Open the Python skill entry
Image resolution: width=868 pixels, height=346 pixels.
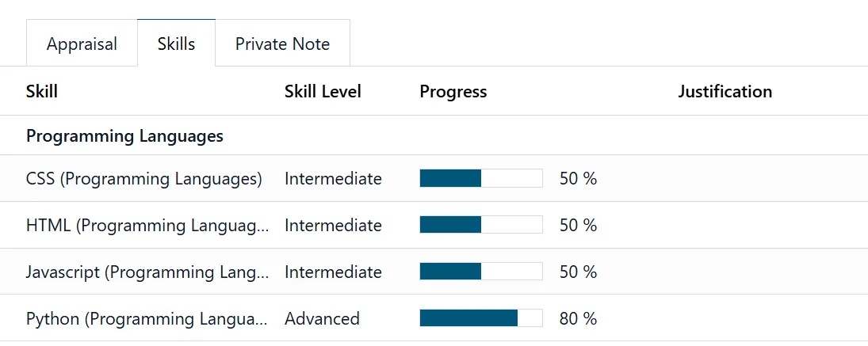147,319
